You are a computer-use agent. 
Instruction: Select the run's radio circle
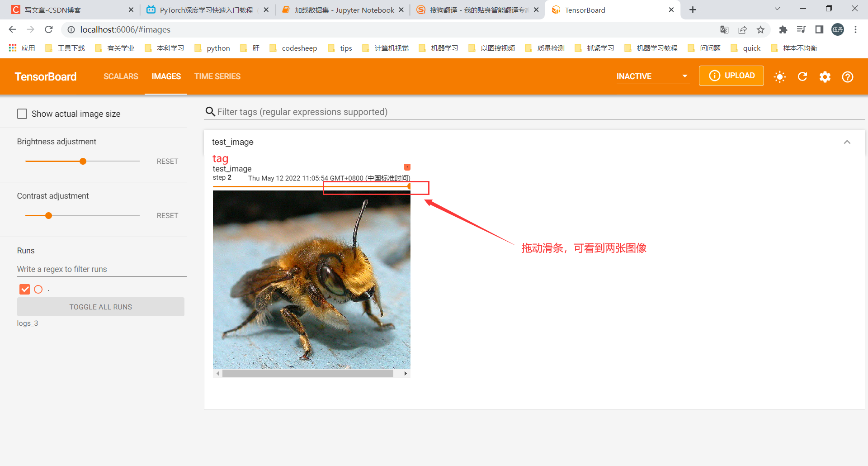pyautogui.click(x=38, y=289)
